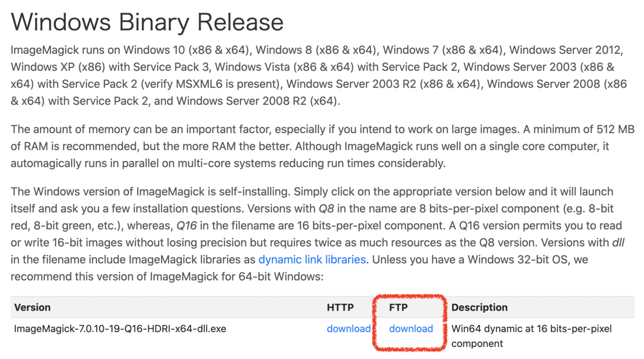The height and width of the screenshot is (359, 644).
Task: Click the Description column header
Action: tap(479, 307)
